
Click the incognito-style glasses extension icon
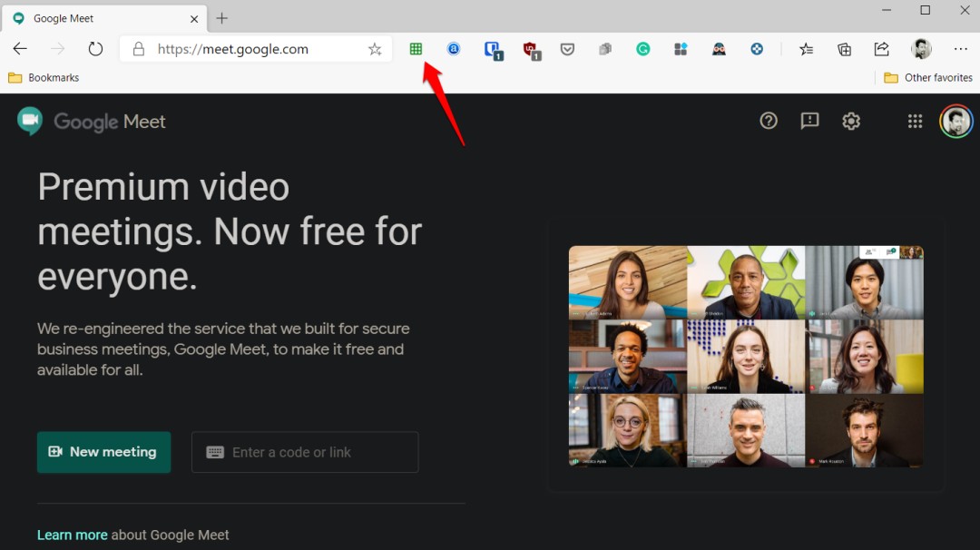719,49
